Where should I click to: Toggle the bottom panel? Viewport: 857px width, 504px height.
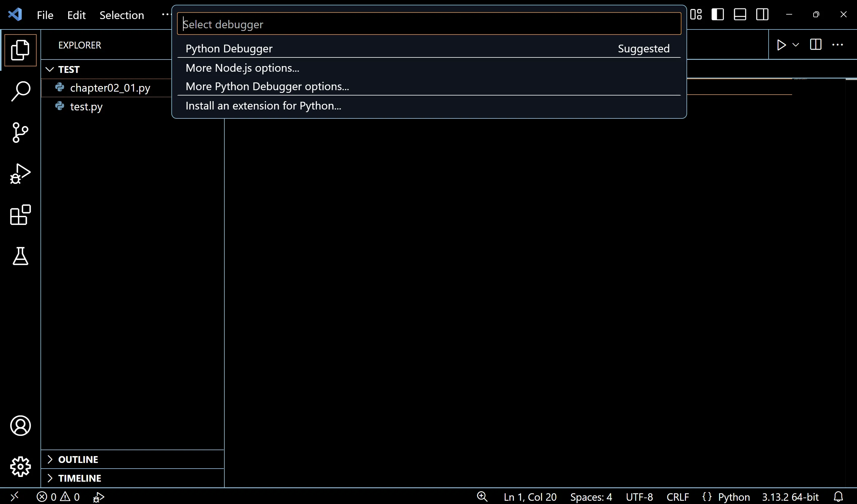(x=740, y=15)
